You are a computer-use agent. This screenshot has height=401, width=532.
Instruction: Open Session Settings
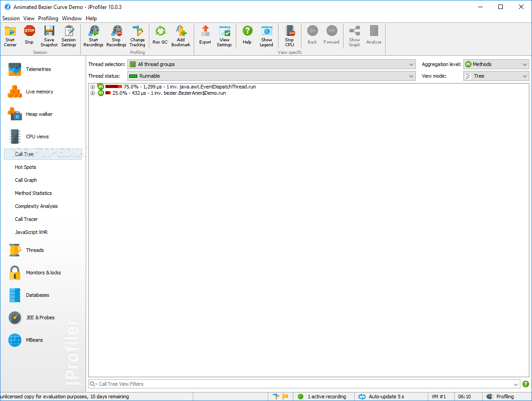(x=69, y=36)
